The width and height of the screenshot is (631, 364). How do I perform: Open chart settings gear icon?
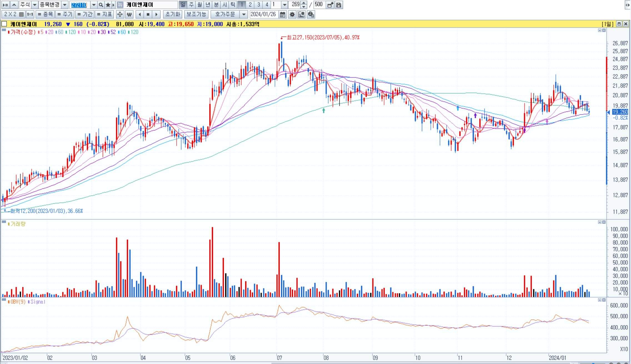tap(292, 14)
